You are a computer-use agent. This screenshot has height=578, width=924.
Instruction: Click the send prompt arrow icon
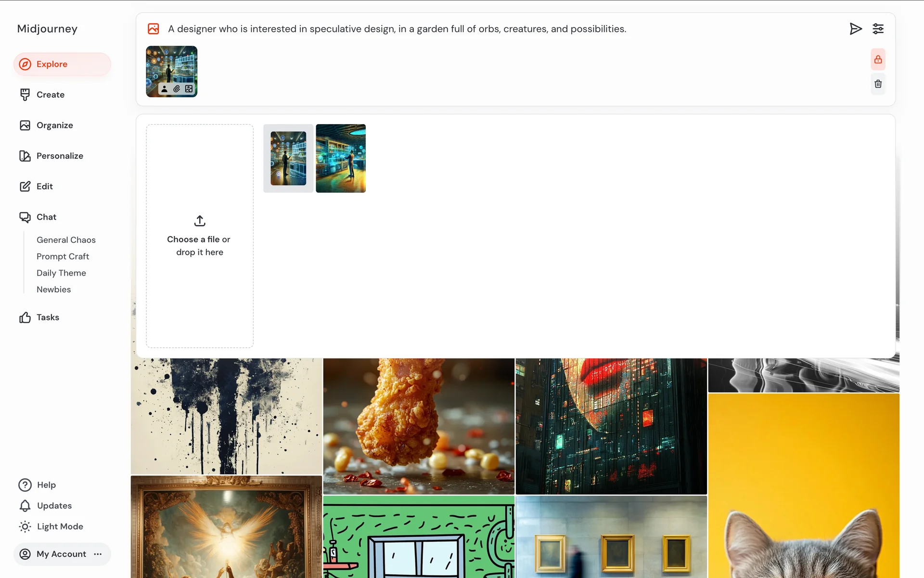click(855, 29)
